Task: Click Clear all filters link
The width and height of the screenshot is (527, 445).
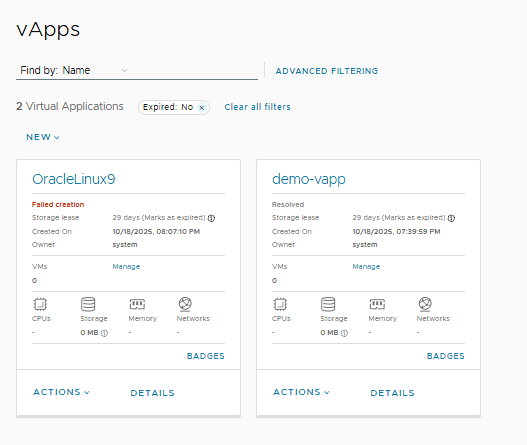Action: [257, 107]
